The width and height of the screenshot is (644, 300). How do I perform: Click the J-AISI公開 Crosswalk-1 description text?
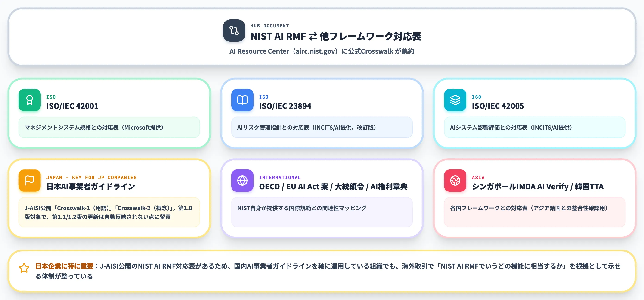point(108,212)
